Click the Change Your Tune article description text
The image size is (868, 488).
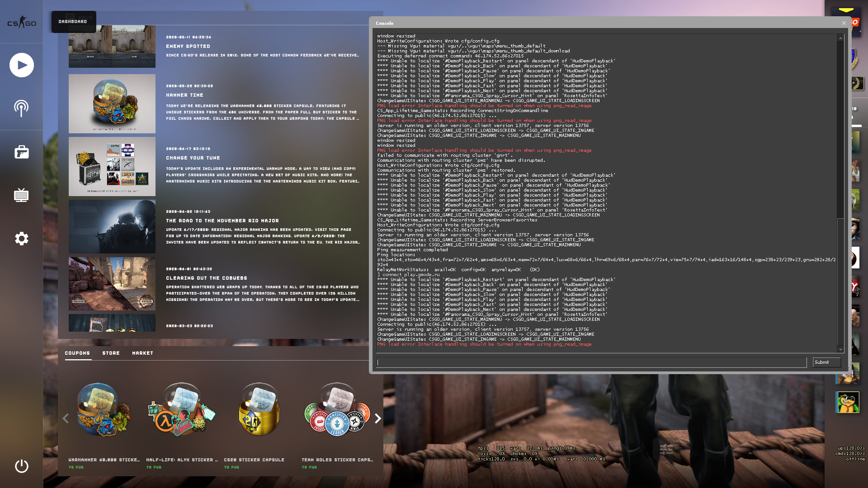(x=263, y=175)
